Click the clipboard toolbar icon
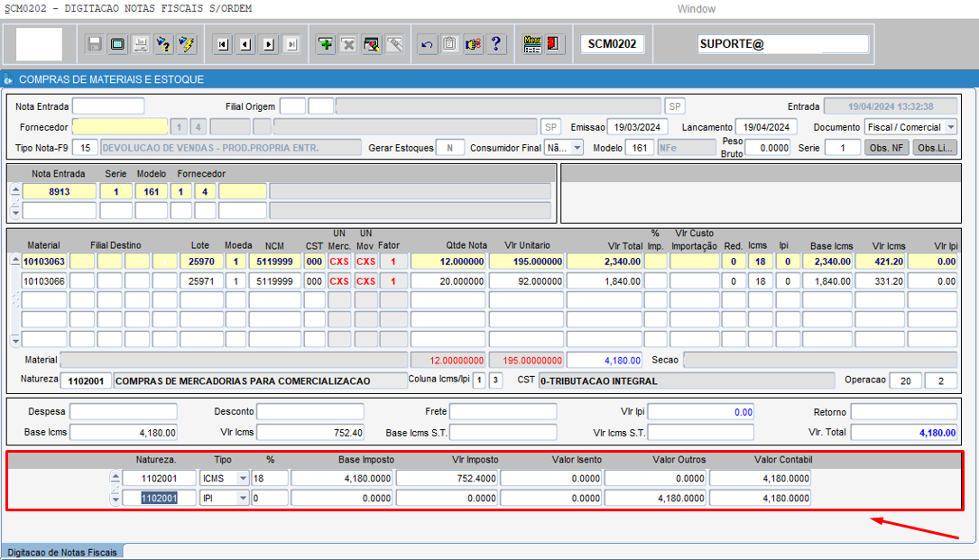This screenshot has width=979, height=560. click(450, 43)
